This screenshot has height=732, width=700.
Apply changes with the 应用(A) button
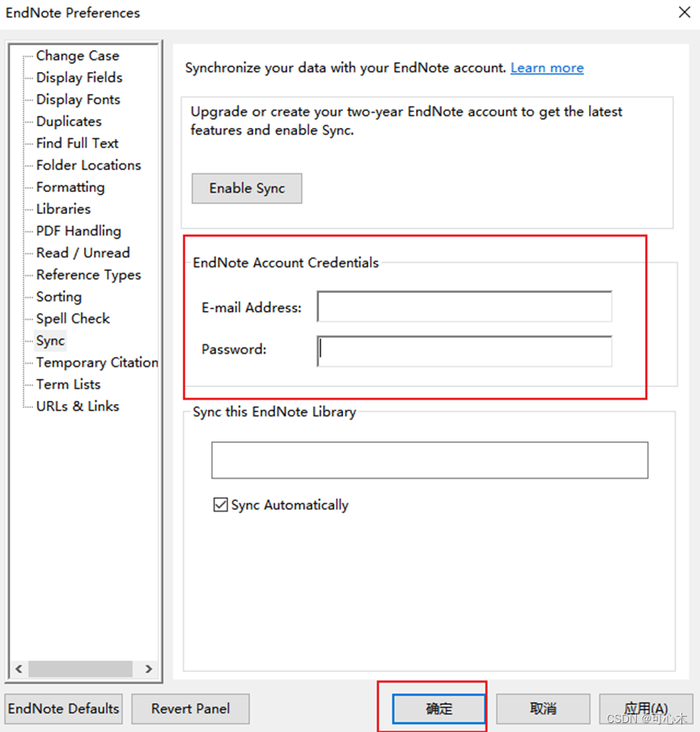647,709
